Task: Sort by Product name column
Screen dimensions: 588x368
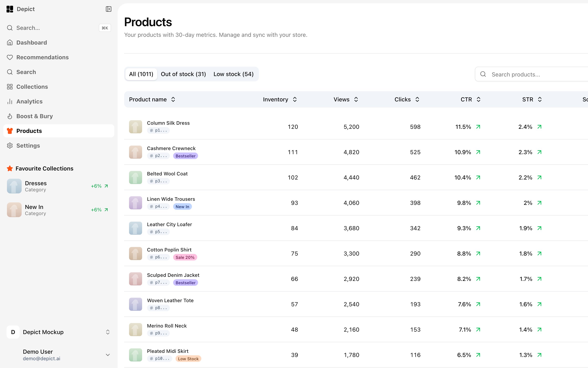Action: coord(152,99)
